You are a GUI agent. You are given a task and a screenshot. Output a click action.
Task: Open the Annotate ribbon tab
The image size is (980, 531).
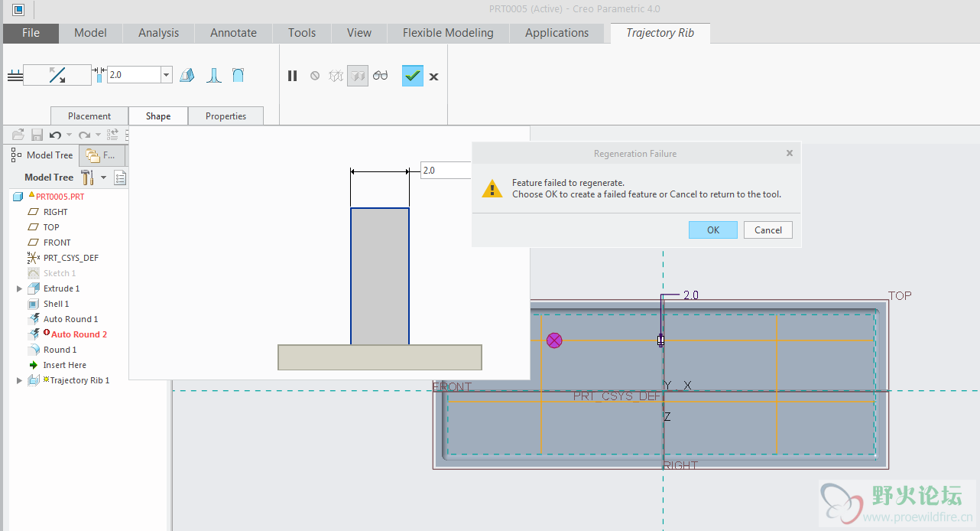point(233,33)
